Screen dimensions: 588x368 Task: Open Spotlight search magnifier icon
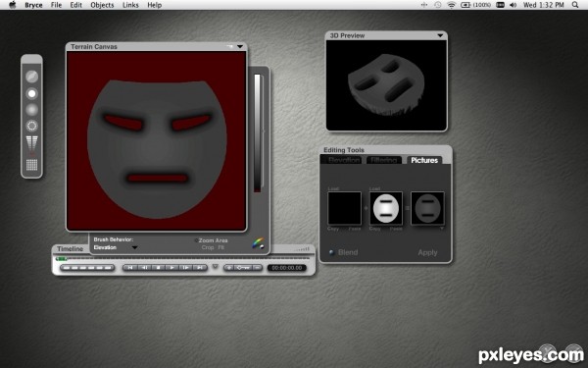(575, 5)
